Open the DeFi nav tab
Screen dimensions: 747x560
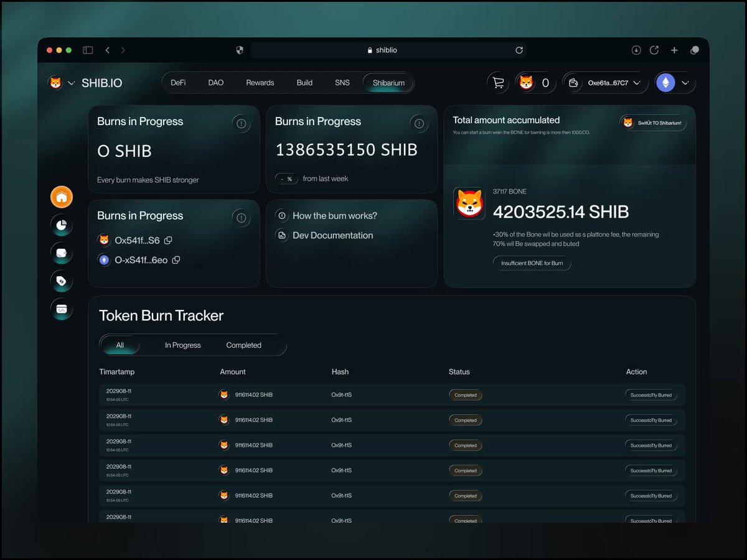click(178, 83)
